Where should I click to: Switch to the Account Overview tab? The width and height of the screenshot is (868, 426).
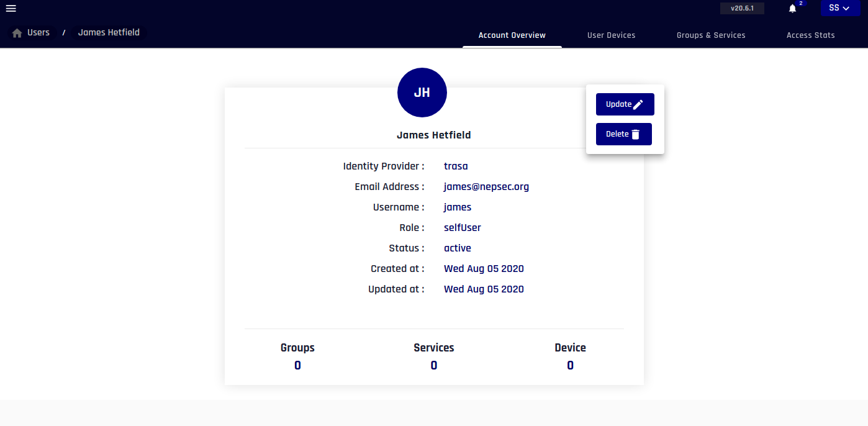click(512, 35)
